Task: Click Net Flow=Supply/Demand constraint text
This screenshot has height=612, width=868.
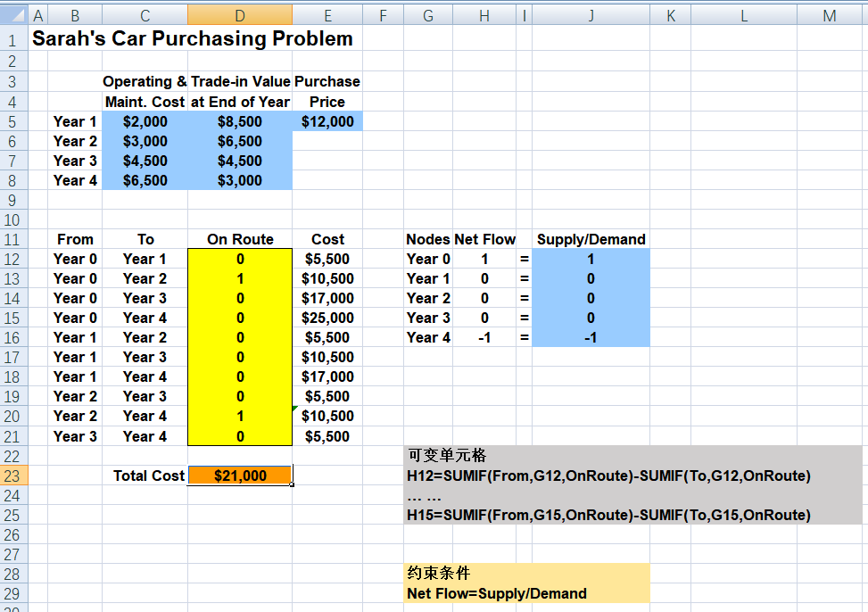Action: click(x=497, y=594)
